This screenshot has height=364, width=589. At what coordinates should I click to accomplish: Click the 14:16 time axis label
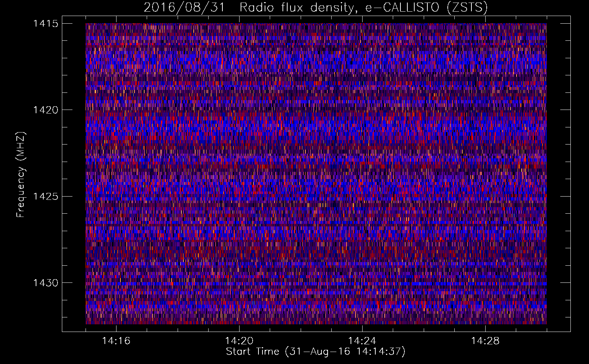pyautogui.click(x=116, y=341)
